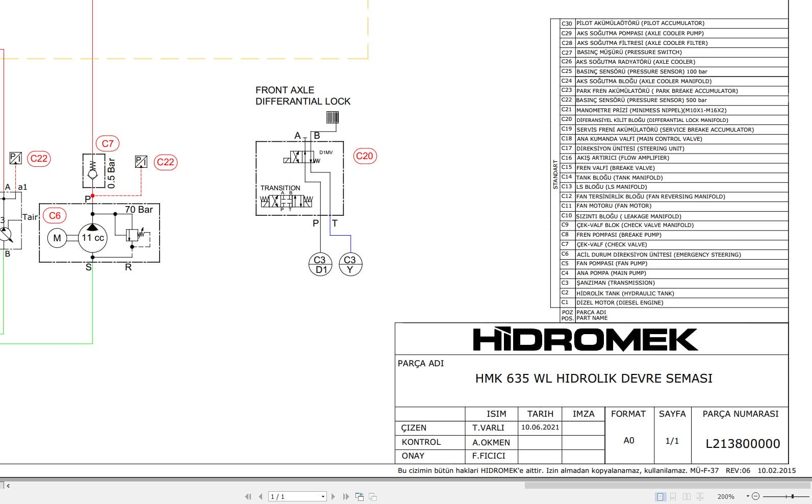The width and height of the screenshot is (812, 504).
Task: Click the C6 emergency steering balloon
Action: [x=55, y=215]
